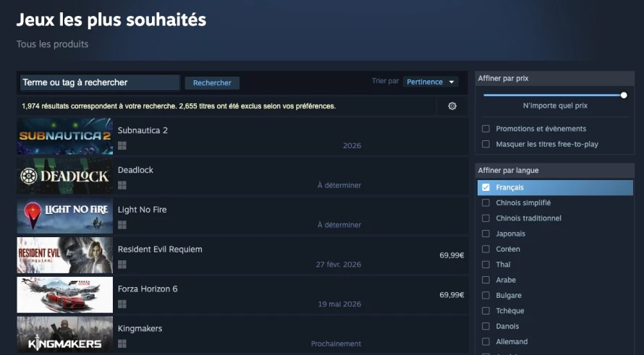Click the Subnautica 2 thumbnail
Image resolution: width=644 pixels, height=355 pixels.
(65, 136)
